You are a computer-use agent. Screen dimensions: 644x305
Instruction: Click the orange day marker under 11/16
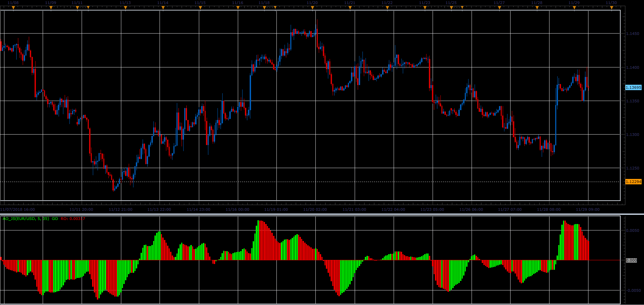(238, 7)
